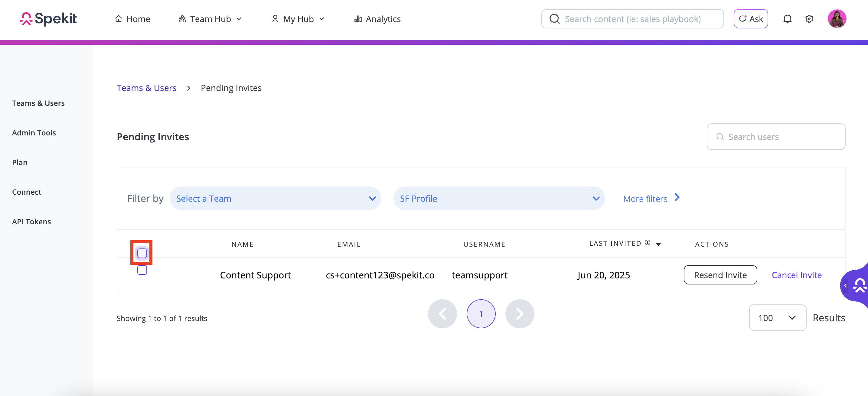Click Resend Invite button
This screenshot has height=396, width=868.
(720, 275)
